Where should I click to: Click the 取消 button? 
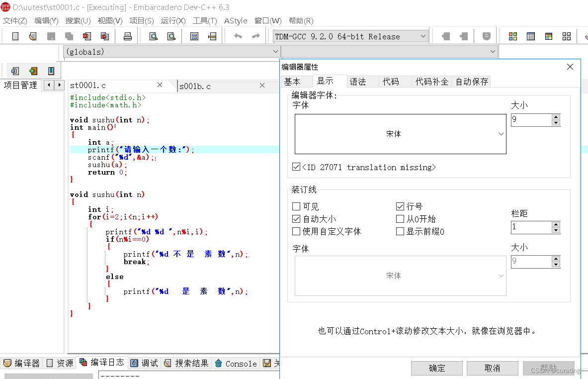(x=492, y=368)
